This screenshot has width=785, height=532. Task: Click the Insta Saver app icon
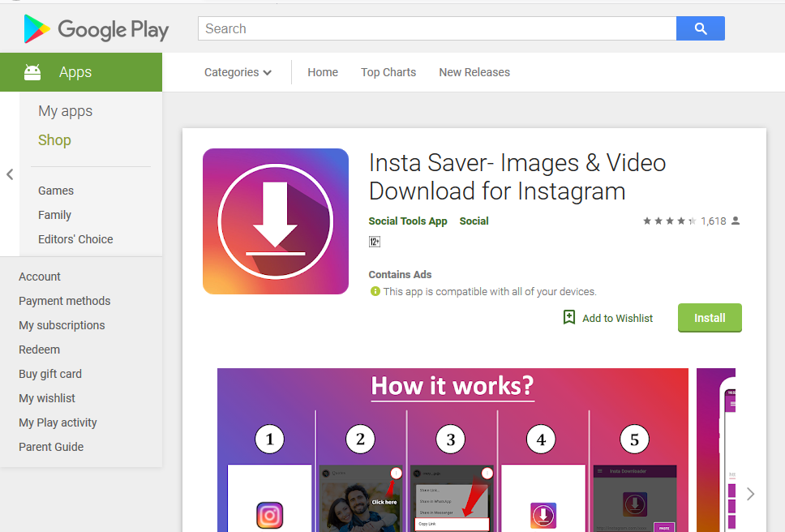pyautogui.click(x=276, y=221)
